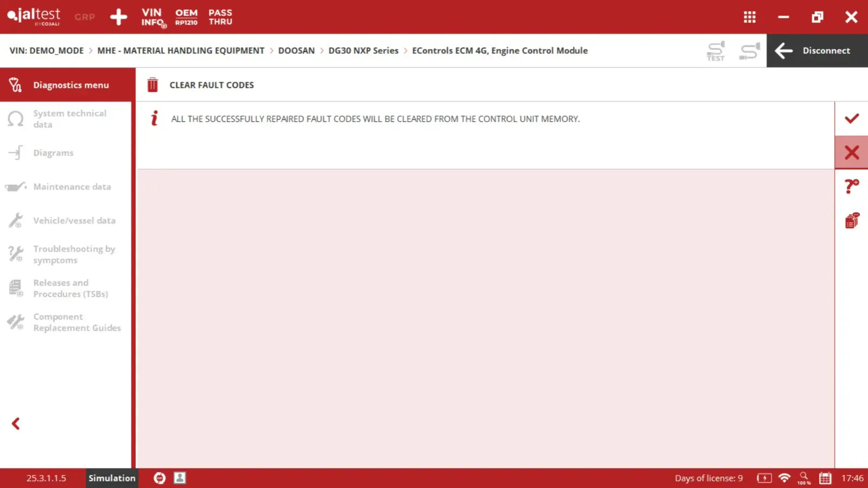Select System technical data in sidebar
The width and height of the screenshot is (868, 488).
pos(69,119)
